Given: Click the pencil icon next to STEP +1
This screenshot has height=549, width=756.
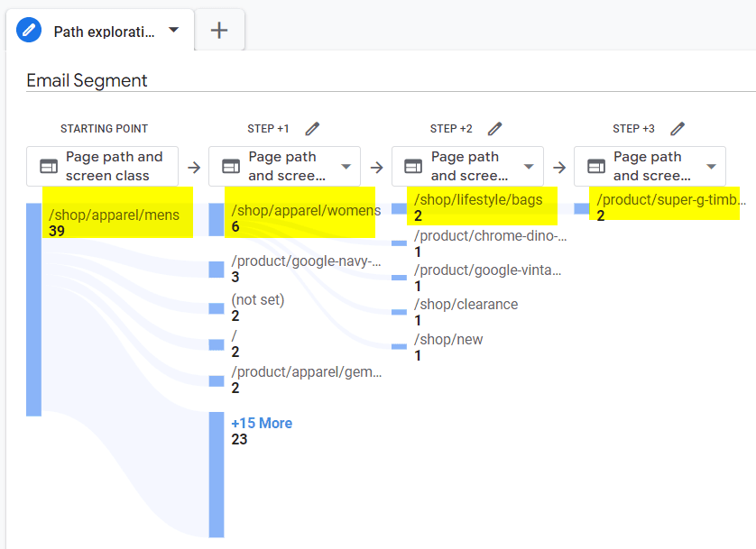Looking at the screenshot, I should click(312, 129).
